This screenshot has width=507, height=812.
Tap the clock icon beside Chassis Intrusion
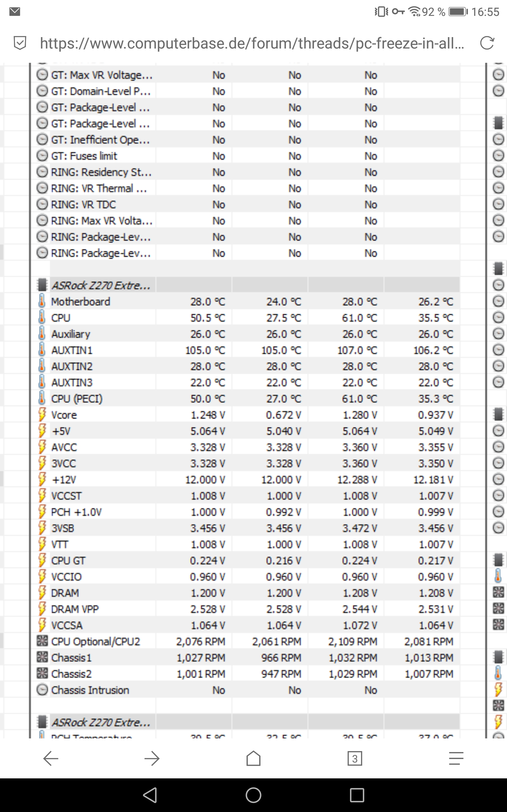click(x=42, y=690)
